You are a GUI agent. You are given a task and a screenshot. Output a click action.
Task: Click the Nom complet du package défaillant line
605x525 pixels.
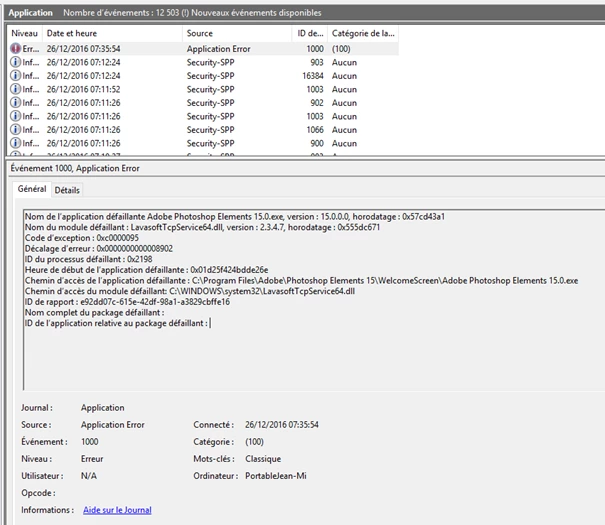tap(95, 312)
